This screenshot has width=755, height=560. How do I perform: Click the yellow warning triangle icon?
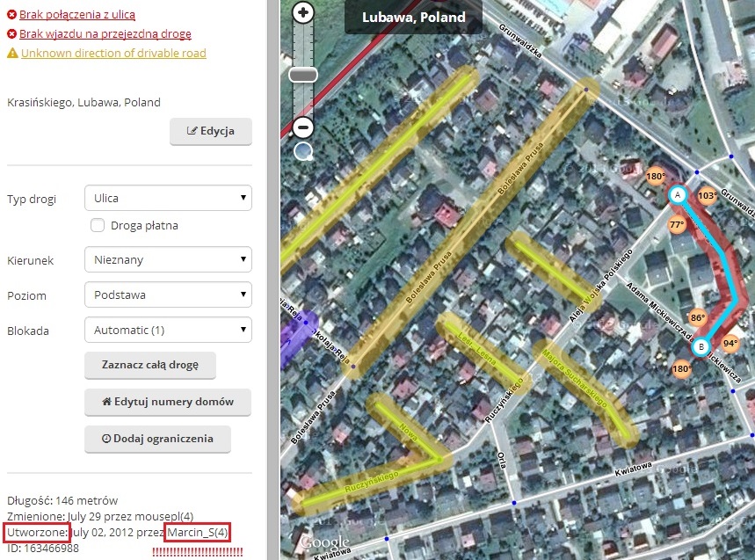[x=12, y=53]
